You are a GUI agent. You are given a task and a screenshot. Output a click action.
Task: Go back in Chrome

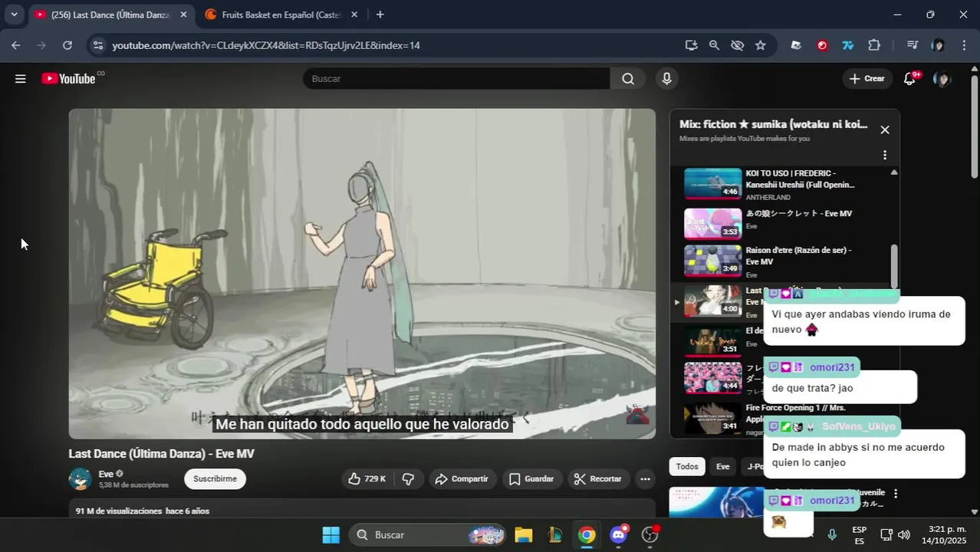(16, 45)
